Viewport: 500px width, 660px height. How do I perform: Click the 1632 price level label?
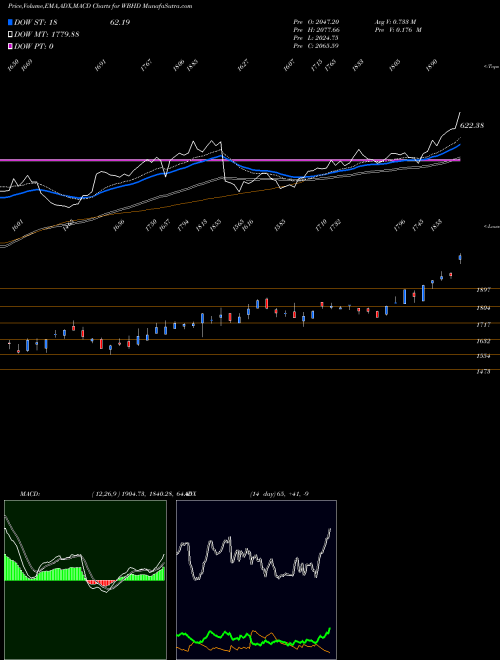(483, 341)
